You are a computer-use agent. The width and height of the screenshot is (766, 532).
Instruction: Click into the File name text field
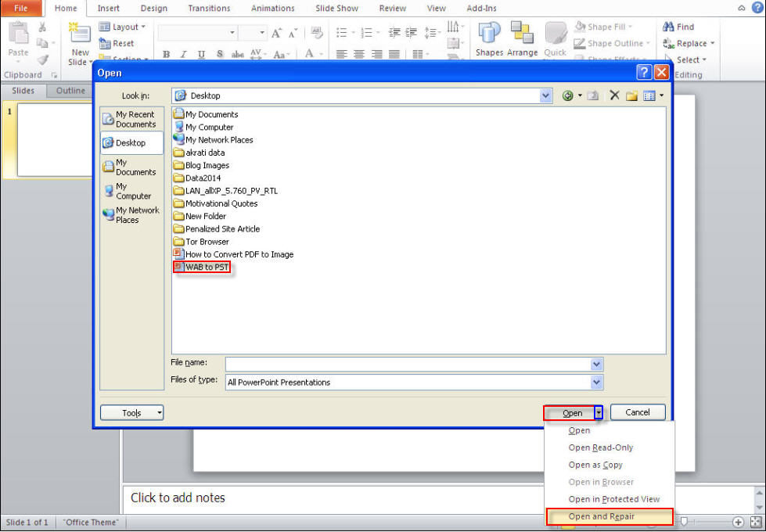407,365
